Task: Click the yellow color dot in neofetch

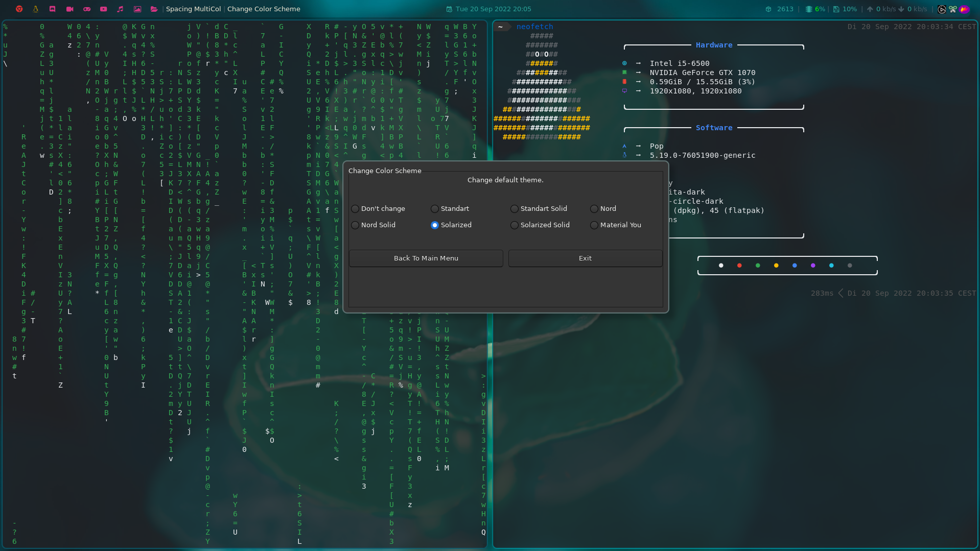Action: coord(776,266)
